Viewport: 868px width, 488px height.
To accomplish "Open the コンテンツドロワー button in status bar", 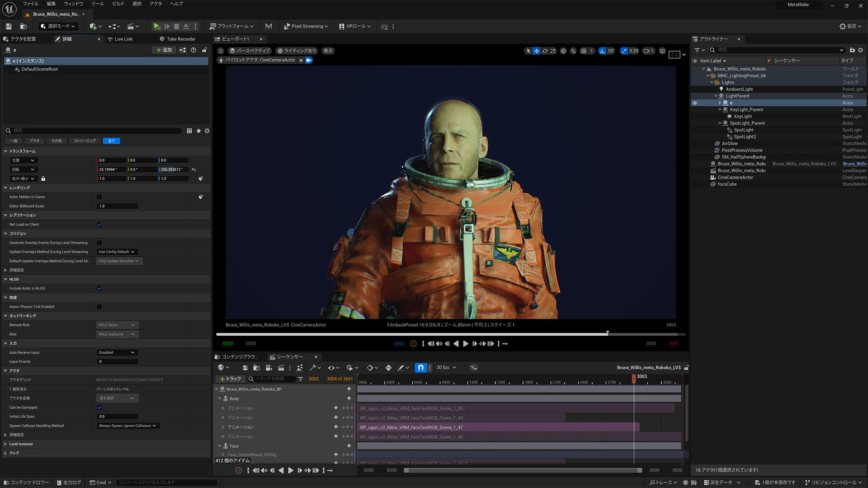I will (x=26, y=483).
